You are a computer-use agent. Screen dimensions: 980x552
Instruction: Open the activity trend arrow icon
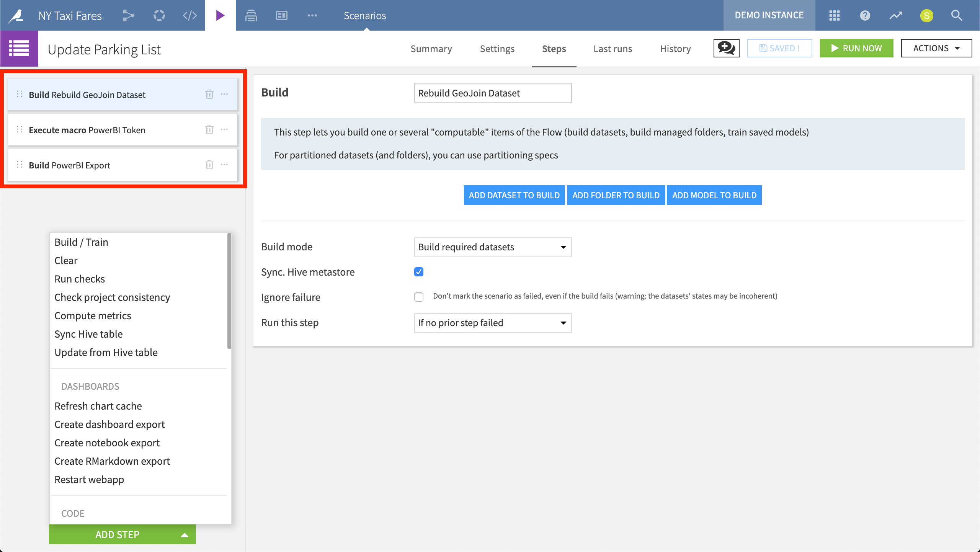pyautogui.click(x=895, y=15)
